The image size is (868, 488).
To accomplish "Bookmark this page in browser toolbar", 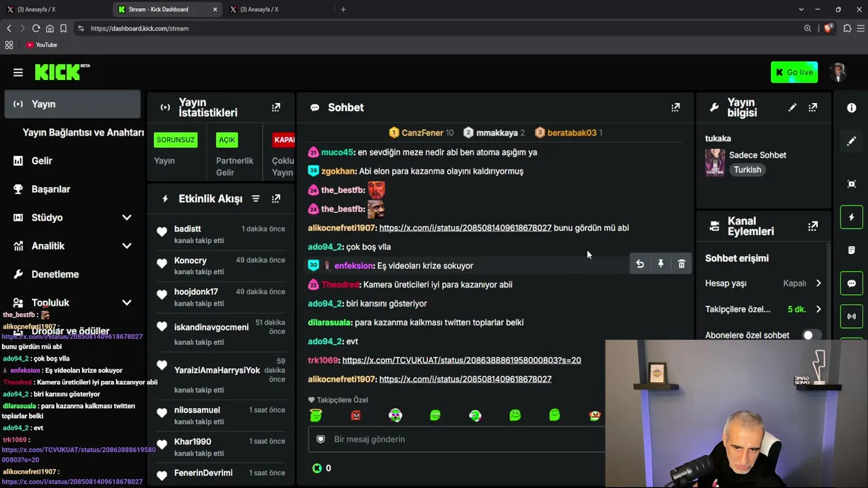I will click(63, 28).
